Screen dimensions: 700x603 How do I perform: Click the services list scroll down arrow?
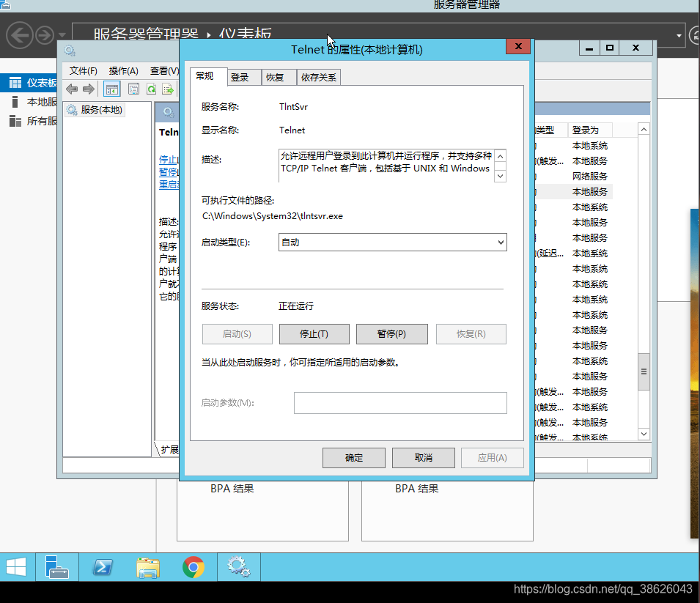tap(644, 434)
